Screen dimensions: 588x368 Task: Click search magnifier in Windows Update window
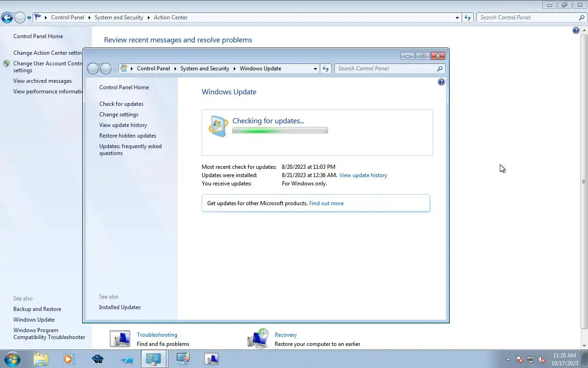tap(440, 69)
